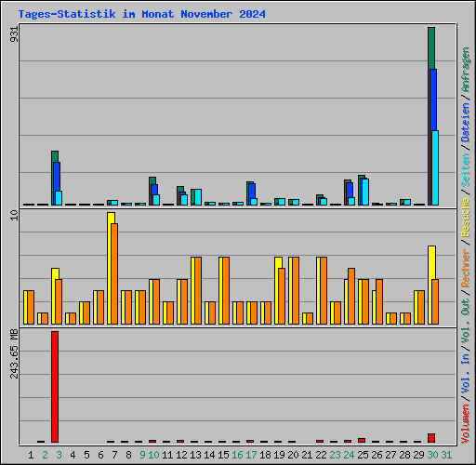This screenshot has width=476, height=465.
Task: Click the x-axis day label "5"
Action: [x=86, y=455]
